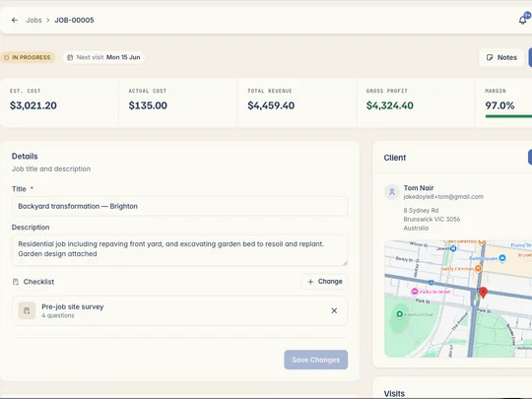Click the 4 questions label
This screenshot has width=532, height=399.
click(58, 315)
